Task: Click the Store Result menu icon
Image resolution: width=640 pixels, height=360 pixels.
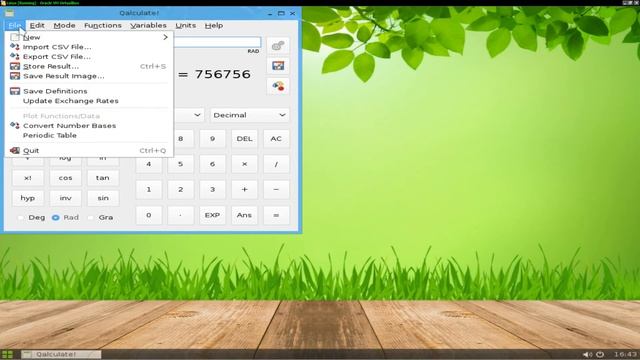Action: coord(15,66)
